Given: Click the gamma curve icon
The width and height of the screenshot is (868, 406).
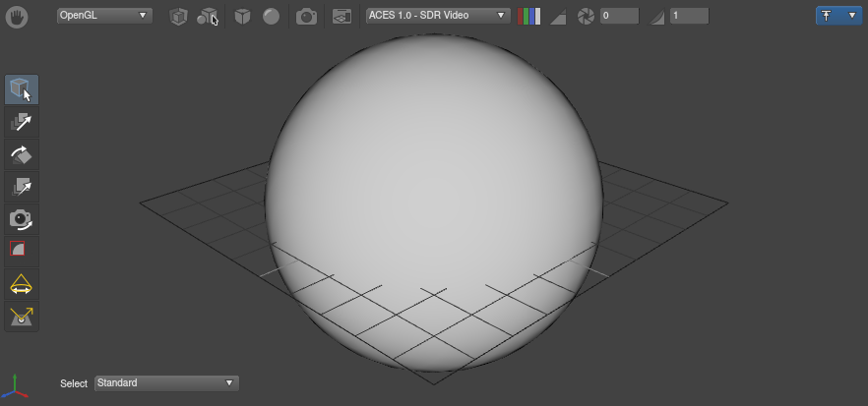Looking at the screenshot, I should click(x=656, y=17).
